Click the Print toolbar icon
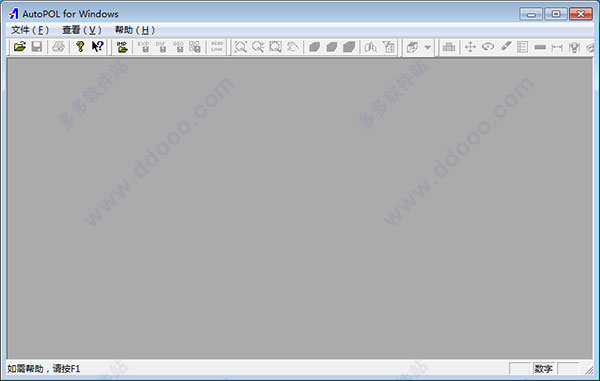 59,47
